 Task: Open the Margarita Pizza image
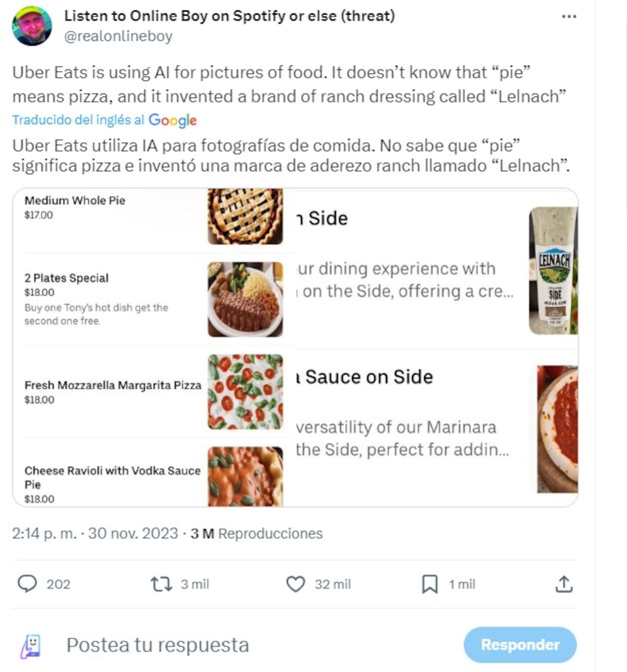245,392
